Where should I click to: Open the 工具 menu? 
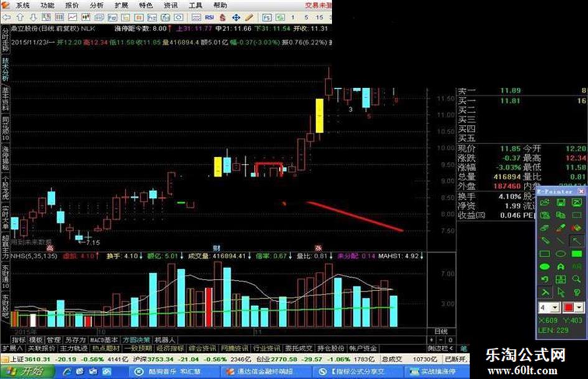(x=195, y=5)
